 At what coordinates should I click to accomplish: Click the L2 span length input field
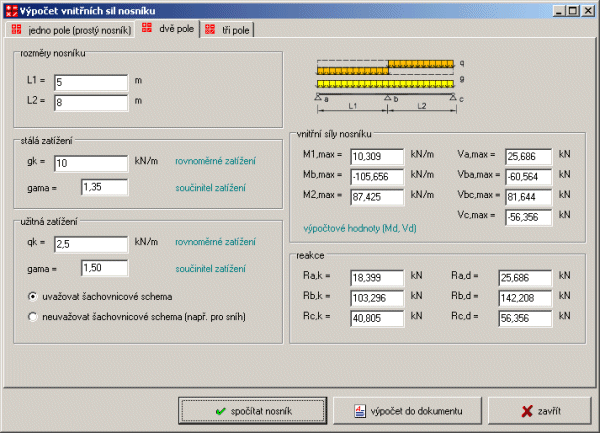(91, 103)
